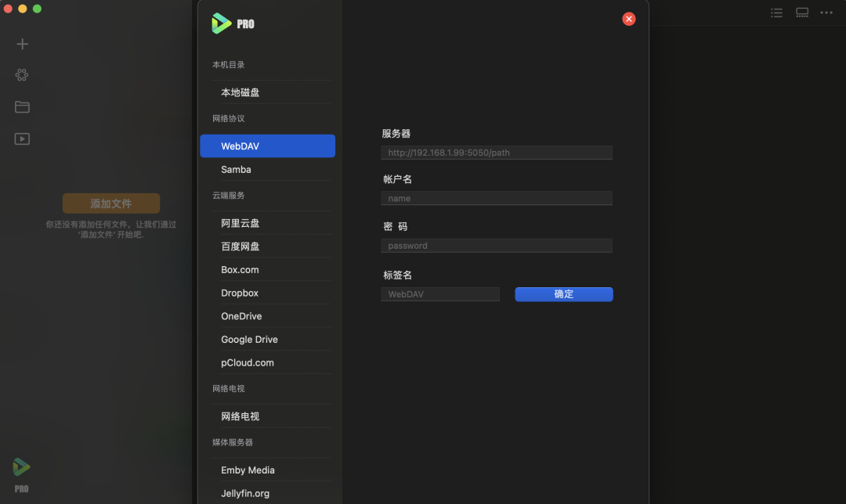Click the 密码 password input field
The width and height of the screenshot is (846, 504).
tap(497, 246)
